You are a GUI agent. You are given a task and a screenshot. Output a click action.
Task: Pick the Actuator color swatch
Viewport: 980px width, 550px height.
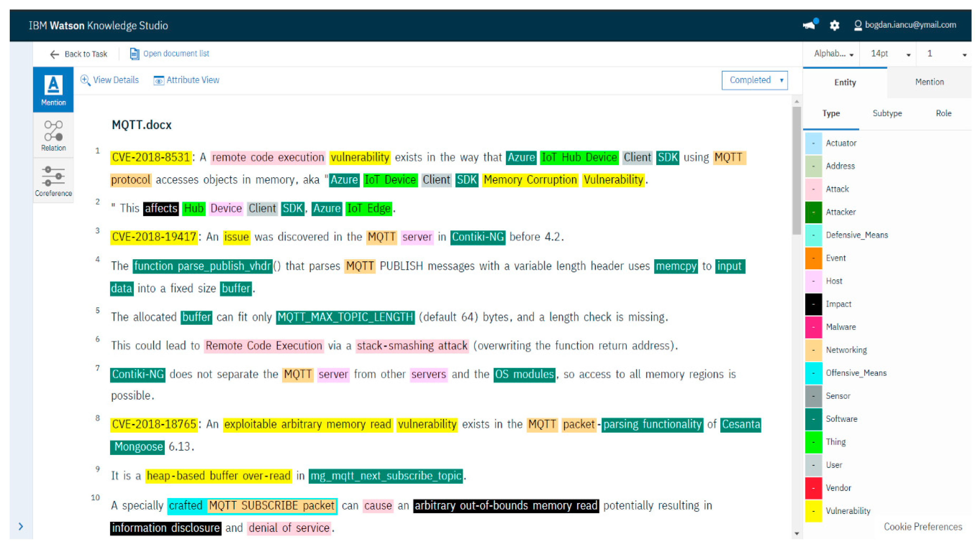point(814,143)
